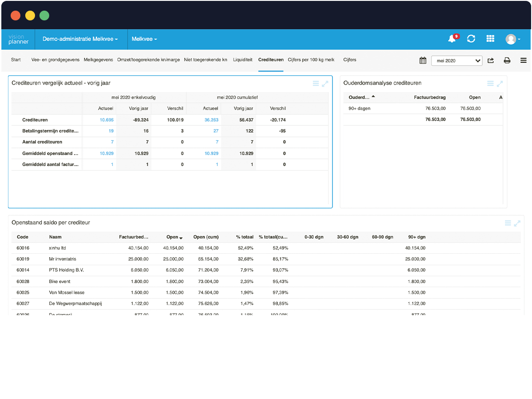Click the calendar icon beside the period selector
The image size is (532, 399).
coord(423,60)
